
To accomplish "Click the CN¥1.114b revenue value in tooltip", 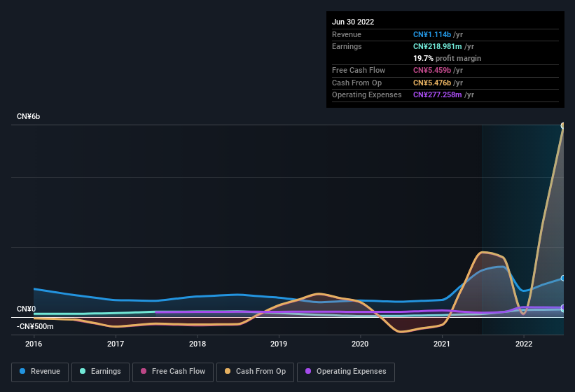I will (432, 34).
